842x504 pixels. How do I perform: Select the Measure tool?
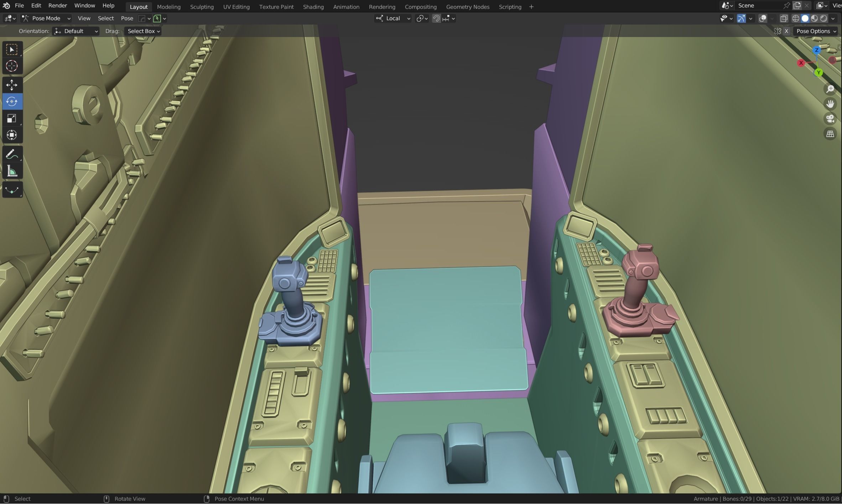point(12,172)
